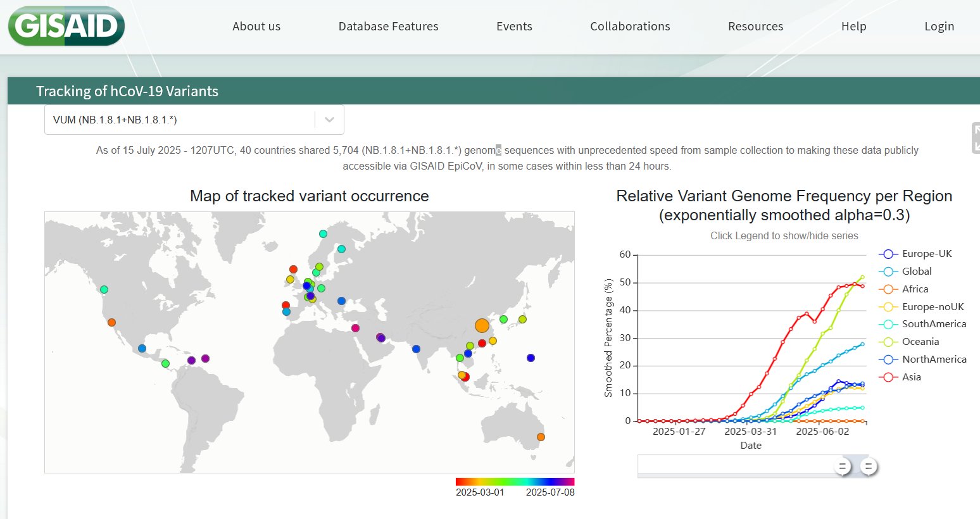
Task: Click the orange Australia map marker
Action: pos(541,437)
